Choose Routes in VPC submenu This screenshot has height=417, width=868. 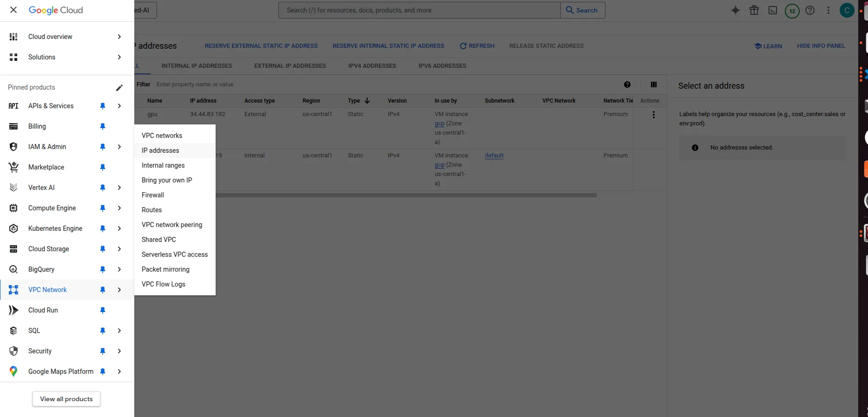[175, 210]
